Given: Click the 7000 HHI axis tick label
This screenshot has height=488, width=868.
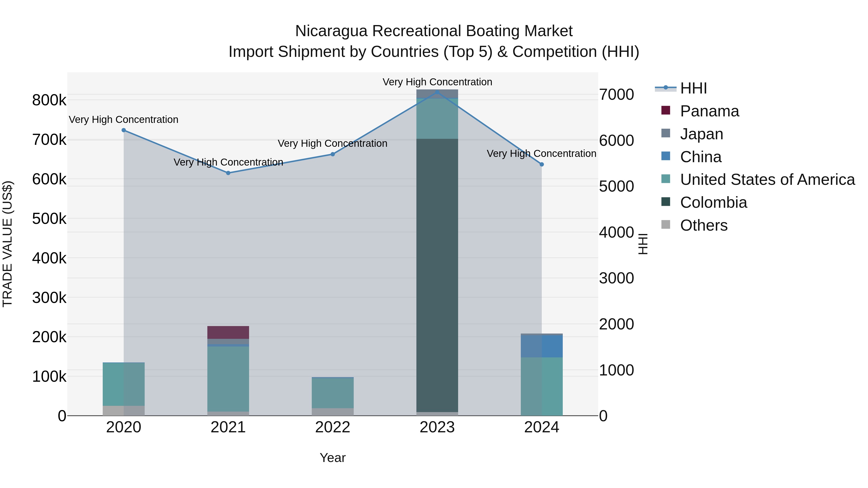Looking at the screenshot, I should pyautogui.click(x=616, y=95).
